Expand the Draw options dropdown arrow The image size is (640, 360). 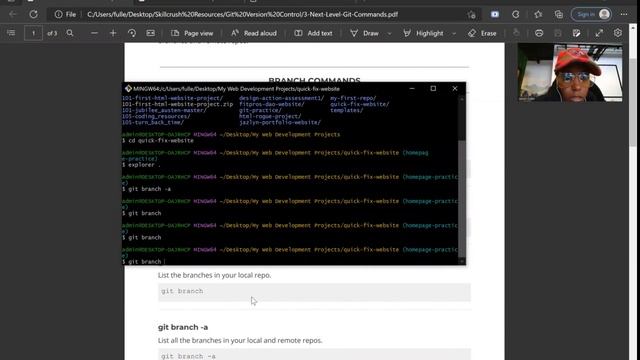point(389,33)
